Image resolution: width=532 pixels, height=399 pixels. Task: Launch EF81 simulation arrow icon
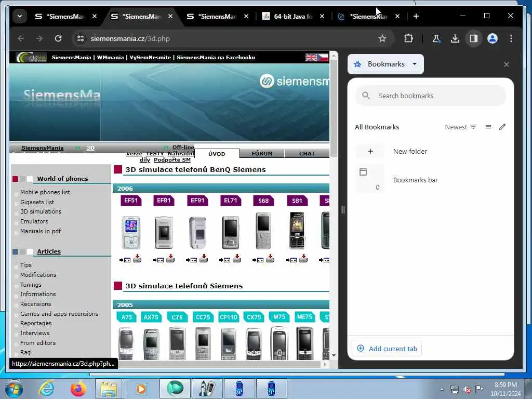click(x=158, y=260)
